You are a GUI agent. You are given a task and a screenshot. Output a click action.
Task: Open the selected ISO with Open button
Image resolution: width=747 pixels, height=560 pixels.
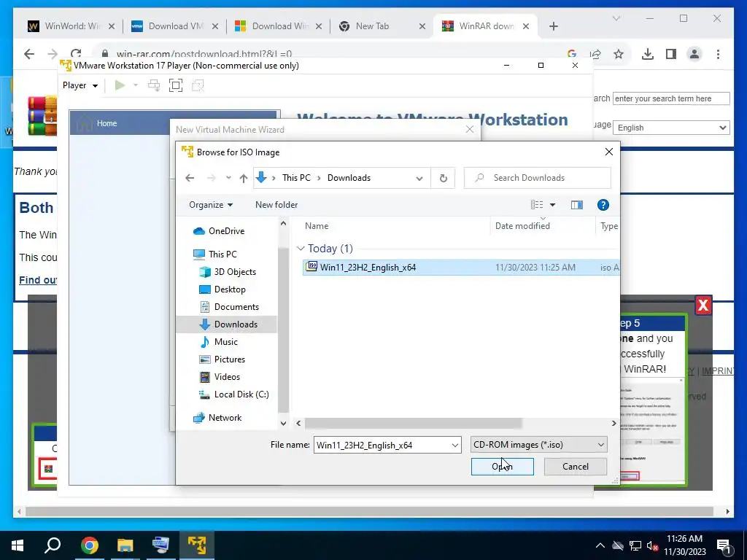(502, 467)
